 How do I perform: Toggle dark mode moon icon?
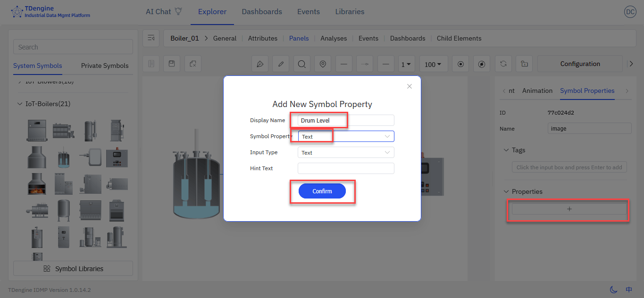pyautogui.click(x=614, y=290)
